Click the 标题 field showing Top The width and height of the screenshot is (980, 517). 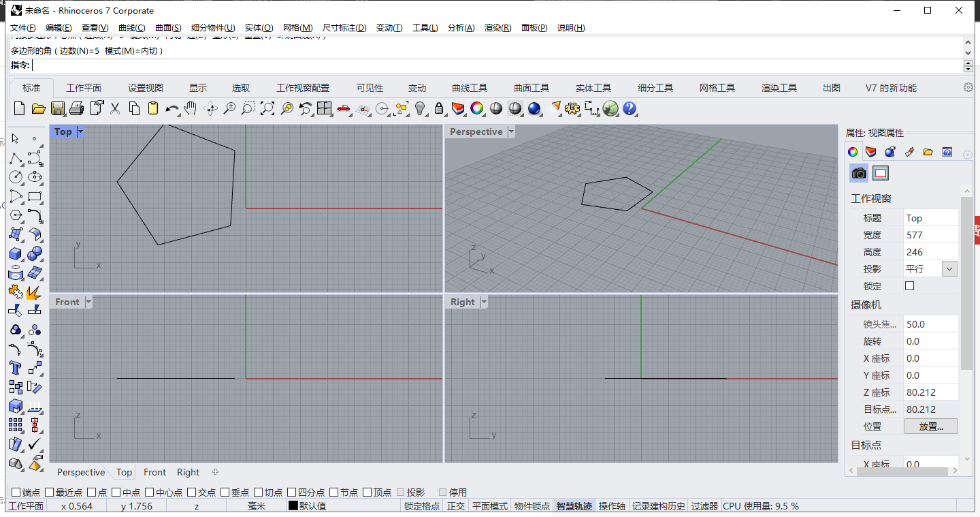tap(930, 218)
